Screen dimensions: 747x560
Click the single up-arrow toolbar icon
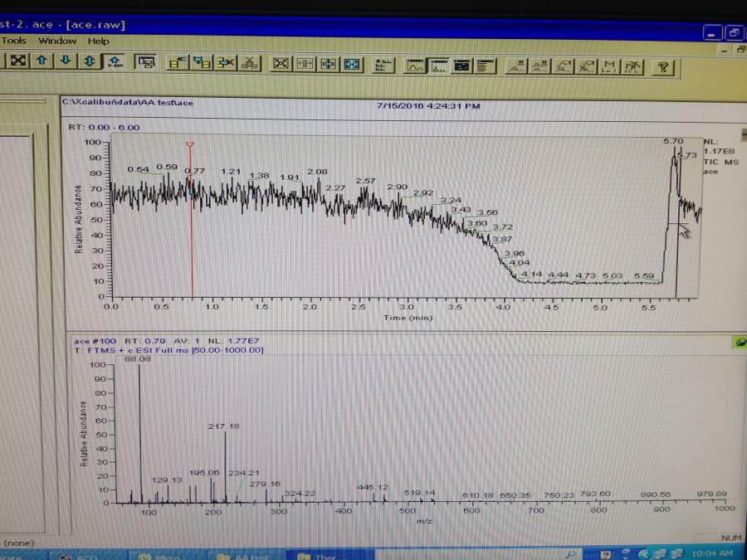(x=42, y=61)
